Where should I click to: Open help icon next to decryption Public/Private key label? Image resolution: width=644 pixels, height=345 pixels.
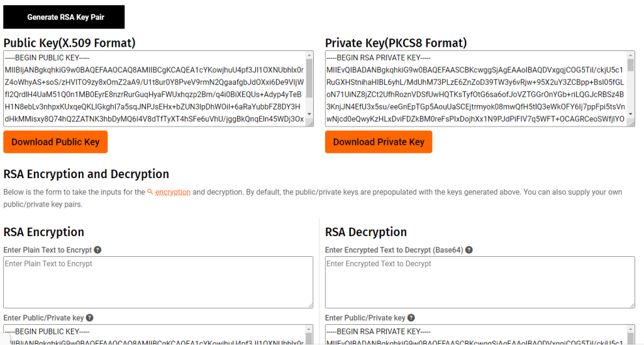point(411,318)
